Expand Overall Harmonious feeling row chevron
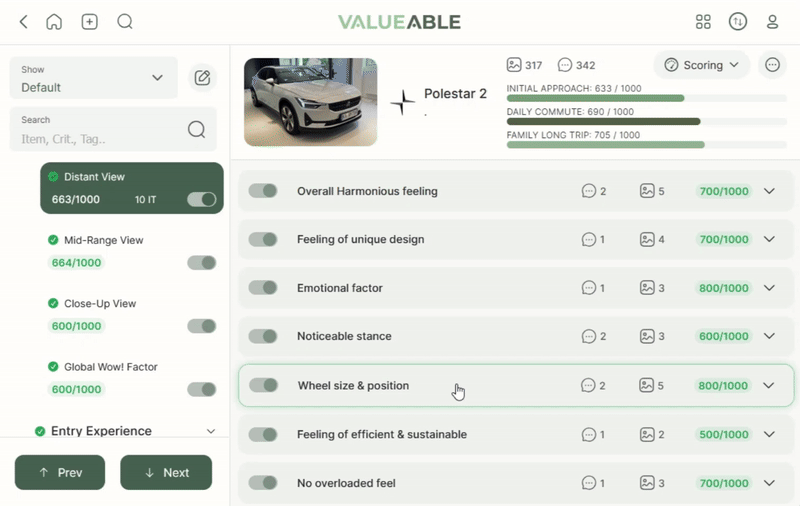The image size is (800, 506). tap(769, 191)
